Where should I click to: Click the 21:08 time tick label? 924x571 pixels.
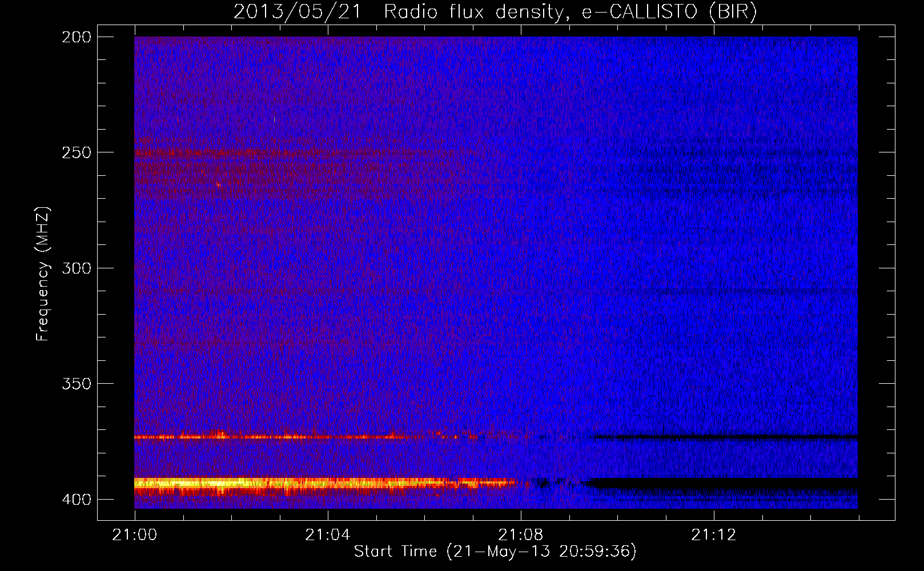[x=521, y=534]
